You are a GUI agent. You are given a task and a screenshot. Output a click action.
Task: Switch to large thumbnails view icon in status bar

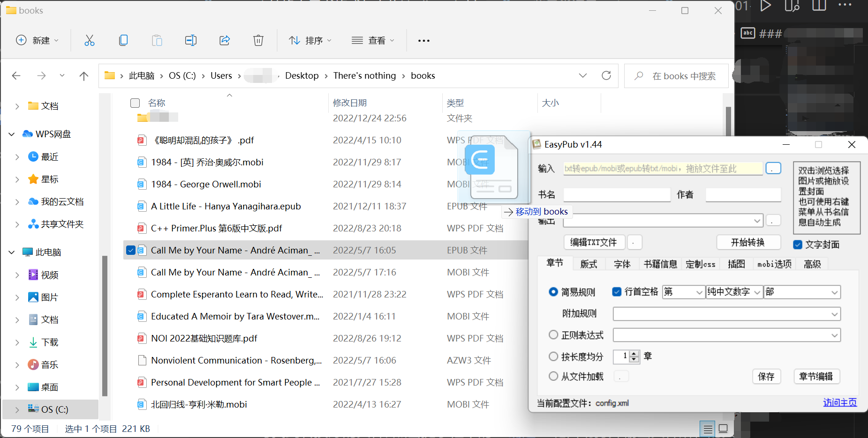[x=723, y=429]
